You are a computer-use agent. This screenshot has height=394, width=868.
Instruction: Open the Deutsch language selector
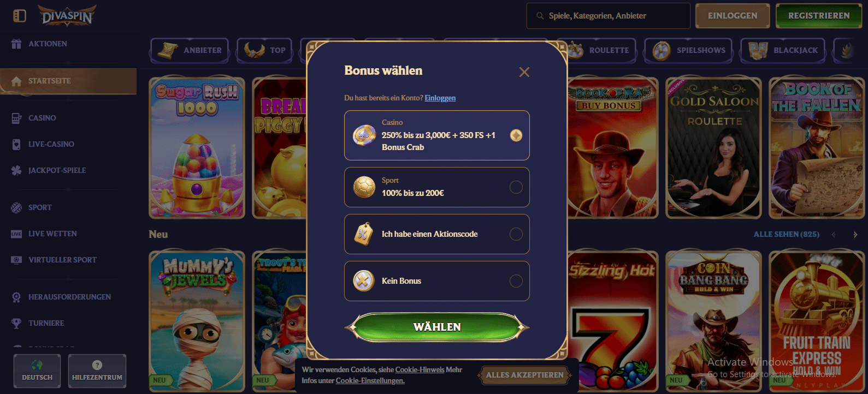pos(37,371)
